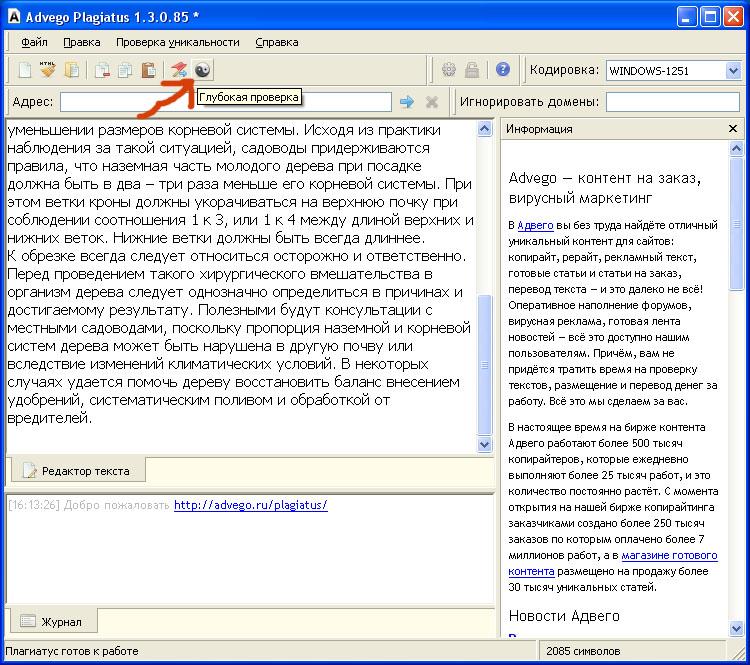Click the info panel scrollbar up arrow
Viewport: 750px width, 665px height.
click(x=736, y=149)
